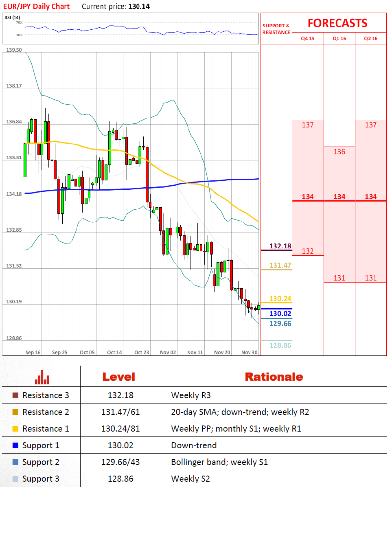Viewport: 392px width, 557px height.
Task: Select the Q2 16 forecast column header
Action: [370, 38]
